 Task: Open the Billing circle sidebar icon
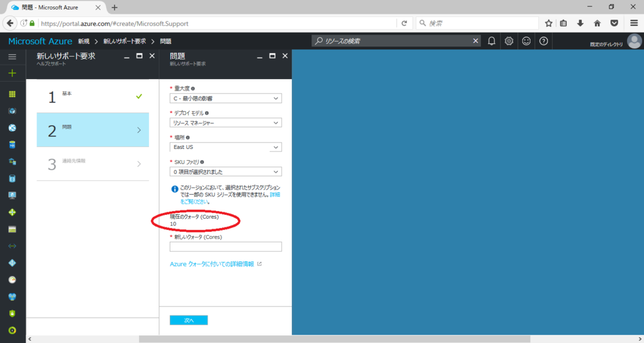point(13,330)
